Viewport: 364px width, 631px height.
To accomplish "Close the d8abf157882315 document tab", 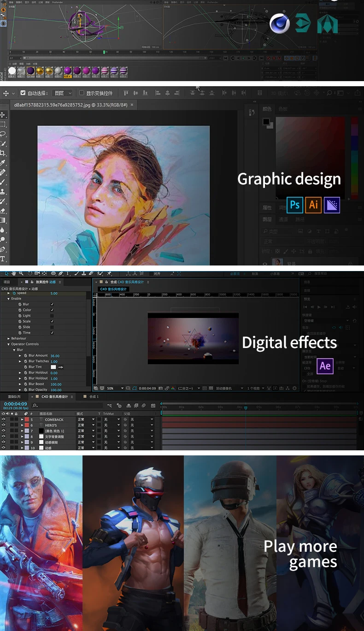I will pyautogui.click(x=132, y=105).
